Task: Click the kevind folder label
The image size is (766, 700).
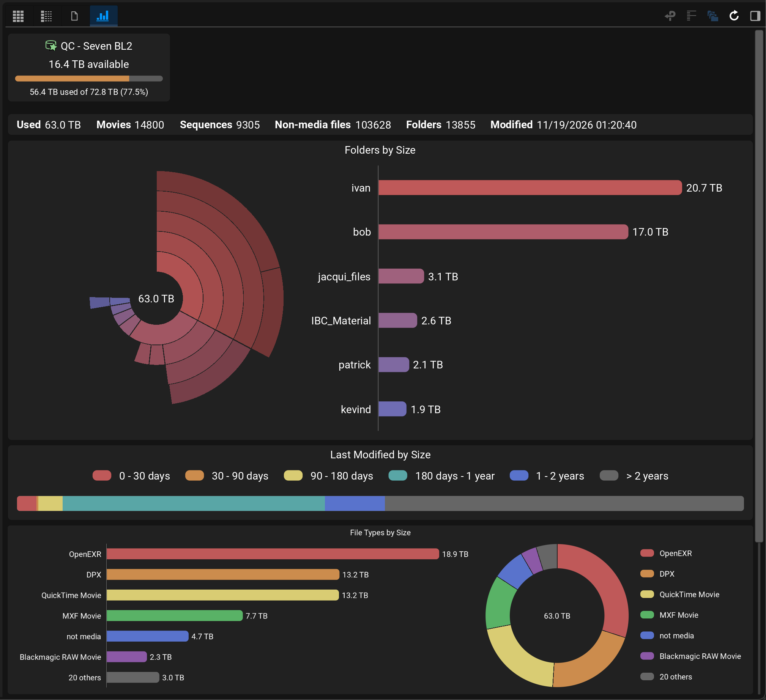Action: 355,409
